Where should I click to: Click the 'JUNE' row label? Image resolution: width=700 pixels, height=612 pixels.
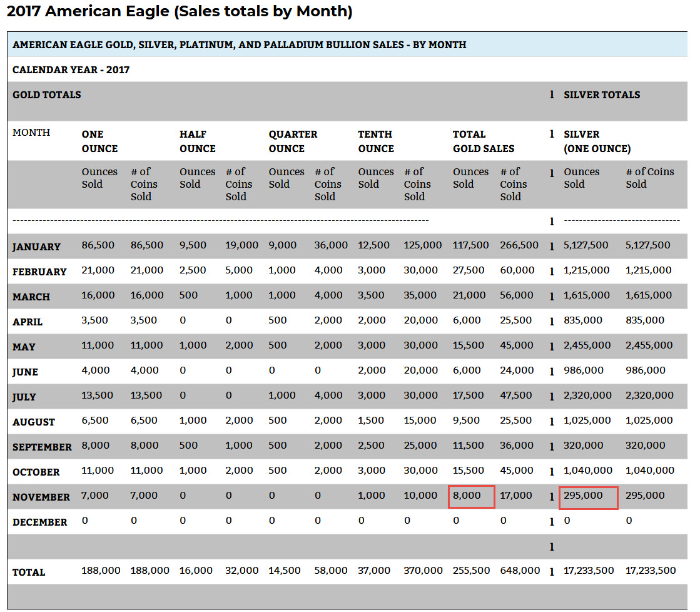pyautogui.click(x=25, y=372)
